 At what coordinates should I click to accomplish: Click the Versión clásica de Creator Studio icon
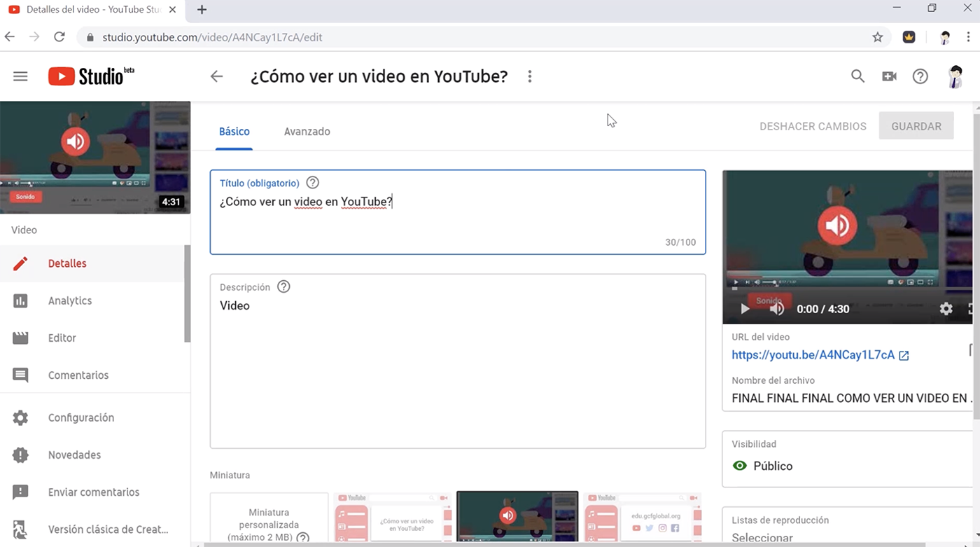click(x=20, y=529)
